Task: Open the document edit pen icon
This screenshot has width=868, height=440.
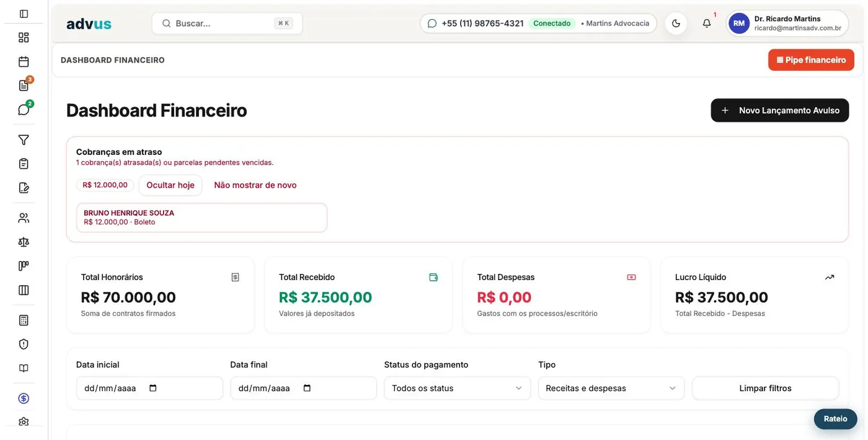Action: [24, 188]
